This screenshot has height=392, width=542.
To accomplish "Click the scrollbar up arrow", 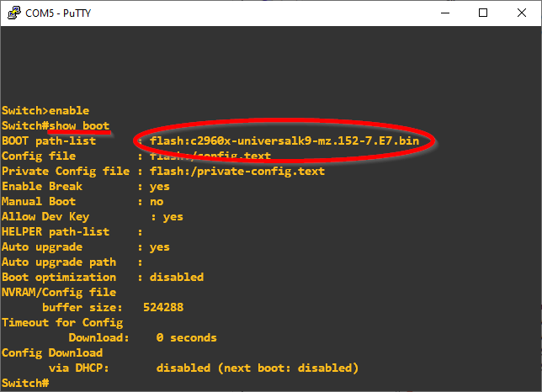I will pos(534,34).
